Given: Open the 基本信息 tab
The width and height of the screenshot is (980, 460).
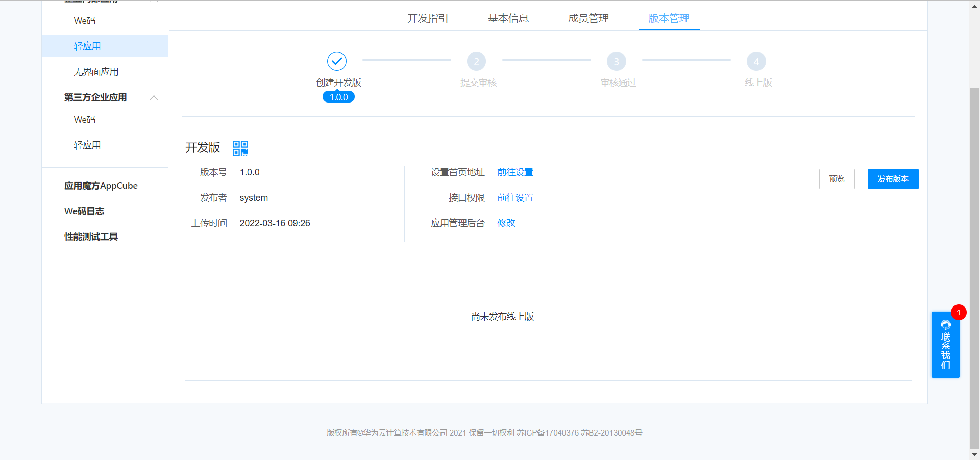Looking at the screenshot, I should coord(508,18).
